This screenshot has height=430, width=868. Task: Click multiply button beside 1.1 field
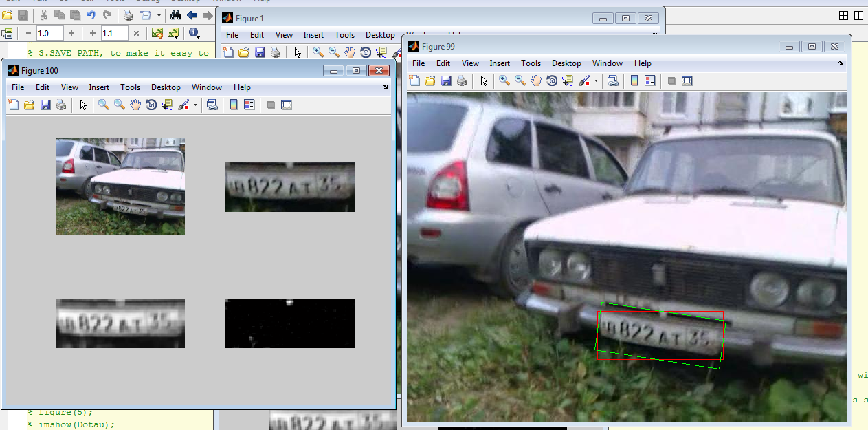(136, 33)
